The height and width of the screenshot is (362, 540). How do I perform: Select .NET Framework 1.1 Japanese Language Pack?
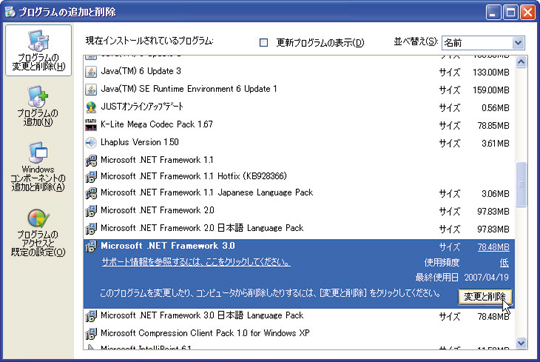(299, 193)
